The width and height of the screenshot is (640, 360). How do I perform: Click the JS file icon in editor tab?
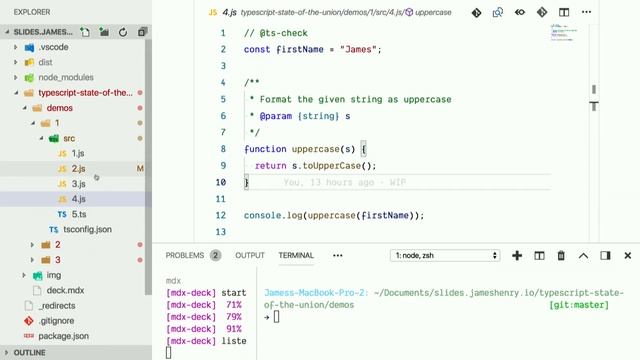click(x=213, y=12)
